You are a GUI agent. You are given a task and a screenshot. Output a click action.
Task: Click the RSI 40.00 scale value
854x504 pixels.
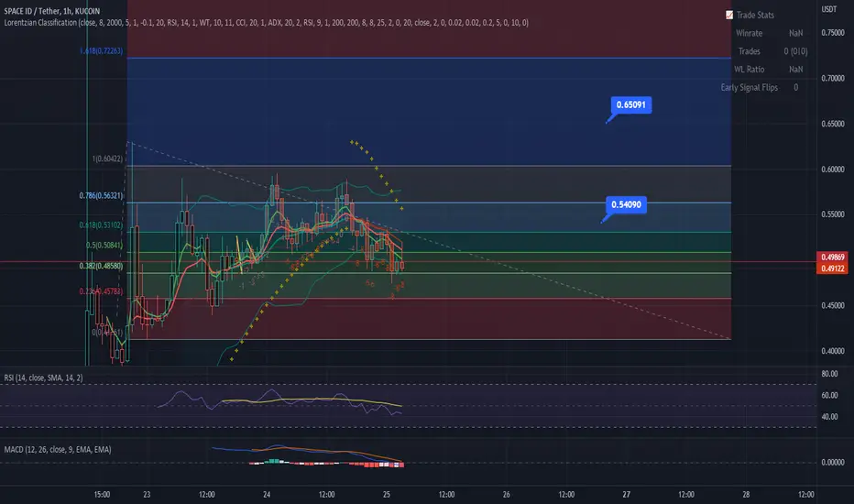(x=829, y=417)
